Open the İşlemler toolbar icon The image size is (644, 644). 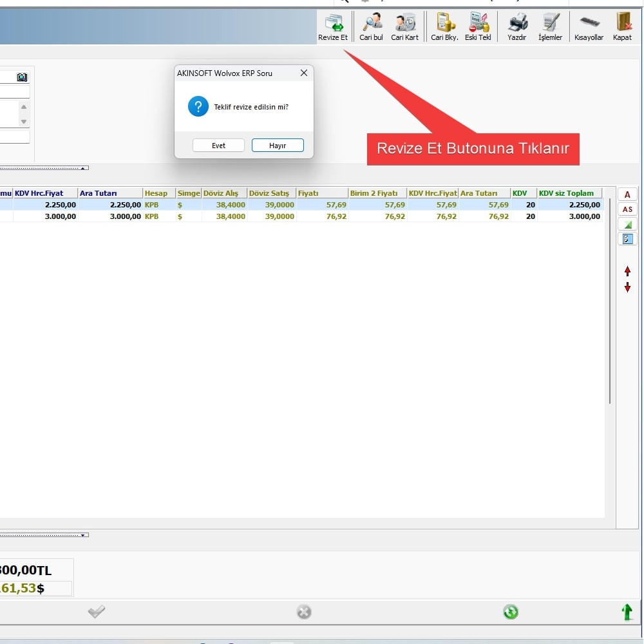550,24
